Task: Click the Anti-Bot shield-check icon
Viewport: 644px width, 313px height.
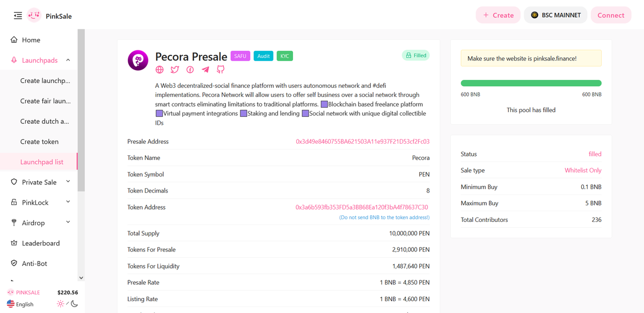Action: coord(14,263)
